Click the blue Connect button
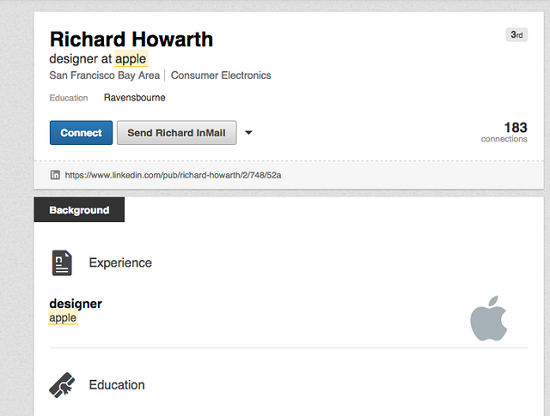550x416 pixels. click(81, 133)
